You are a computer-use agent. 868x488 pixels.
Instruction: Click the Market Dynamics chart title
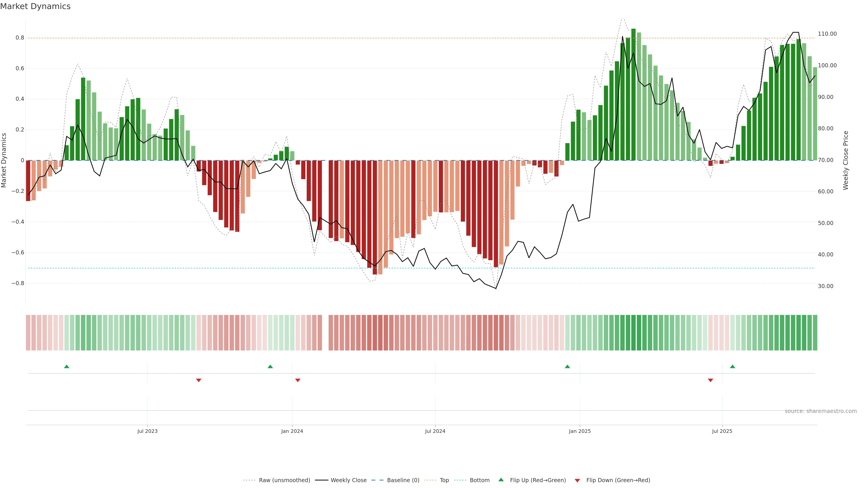point(35,6)
